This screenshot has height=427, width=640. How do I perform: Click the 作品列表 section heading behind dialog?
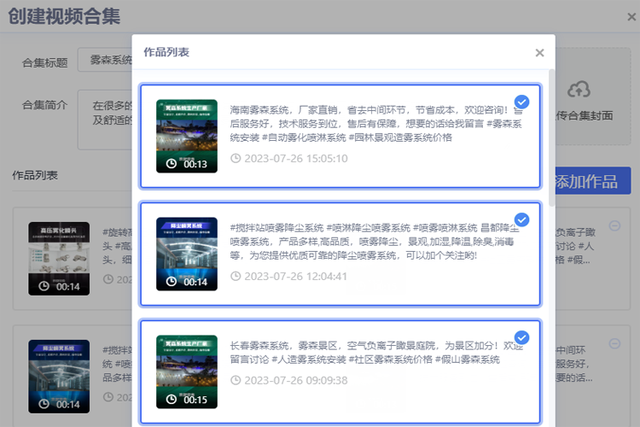[x=35, y=176]
